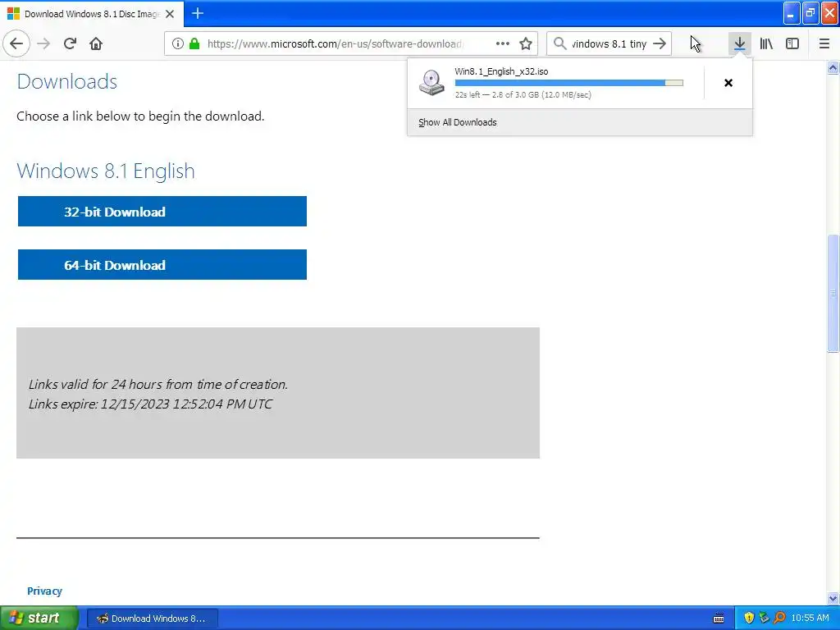Screen dimensions: 840x630
Task: Click the network tray icon
Action: pos(764,619)
